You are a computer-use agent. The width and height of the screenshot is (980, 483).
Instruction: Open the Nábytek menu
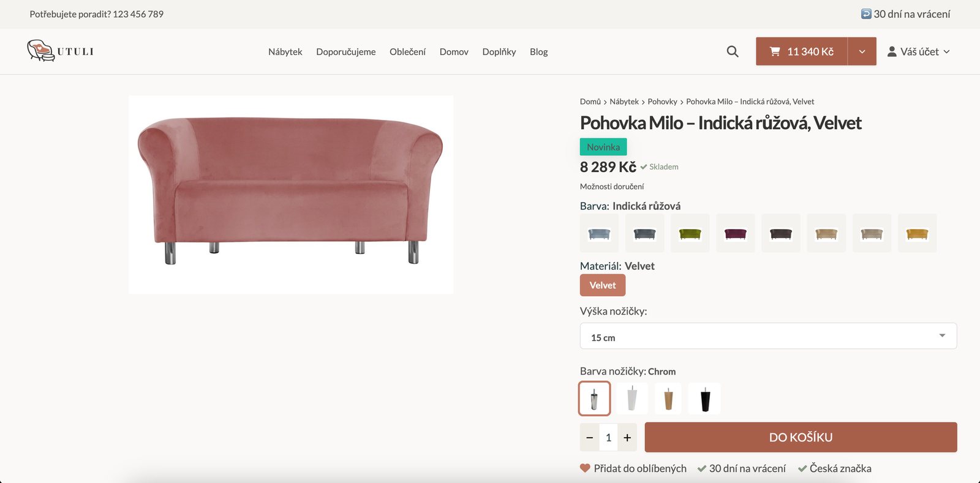point(285,52)
